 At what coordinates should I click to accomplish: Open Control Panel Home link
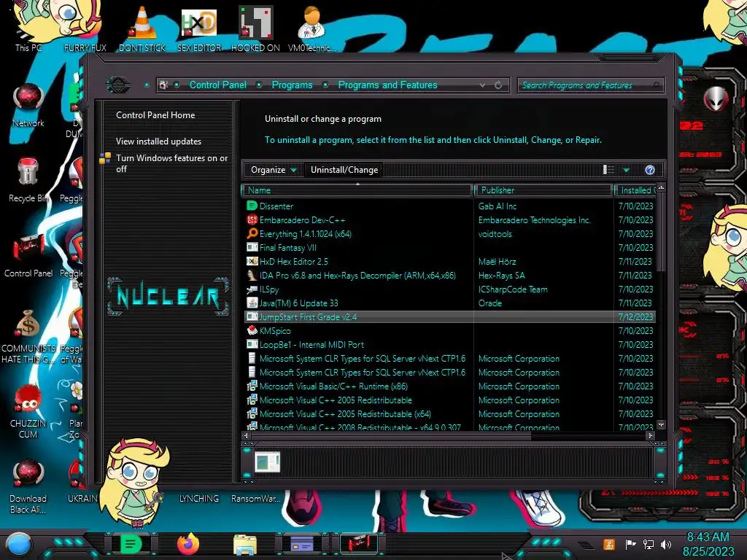(155, 115)
